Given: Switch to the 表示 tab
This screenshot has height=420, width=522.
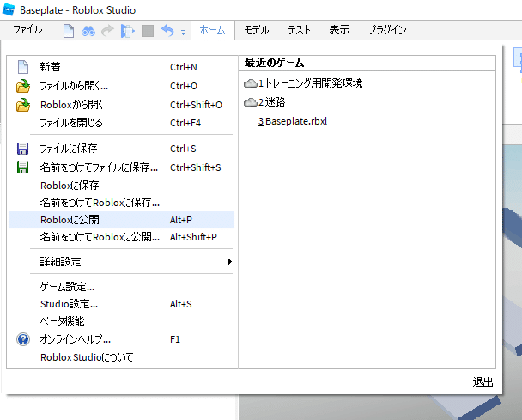Looking at the screenshot, I should tap(340, 30).
